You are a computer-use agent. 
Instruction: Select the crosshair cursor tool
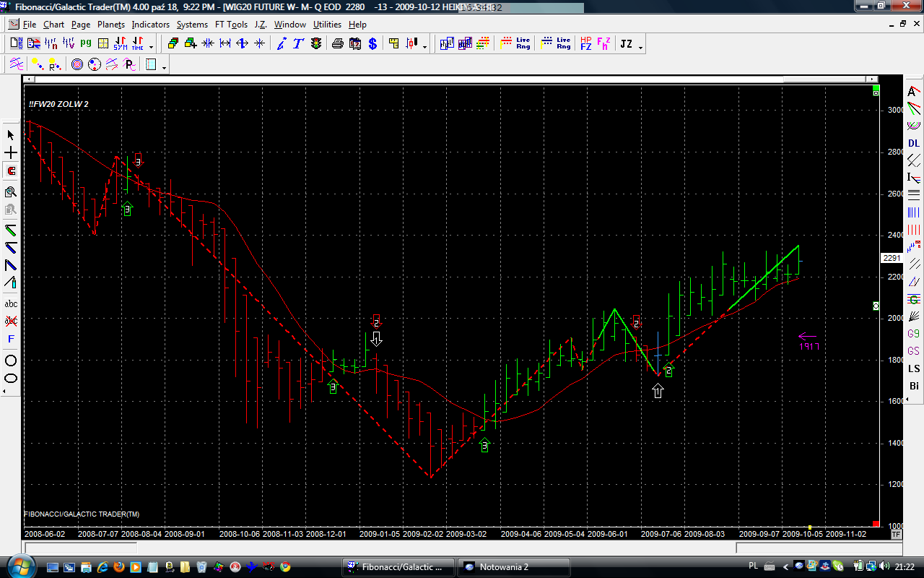[x=11, y=153]
